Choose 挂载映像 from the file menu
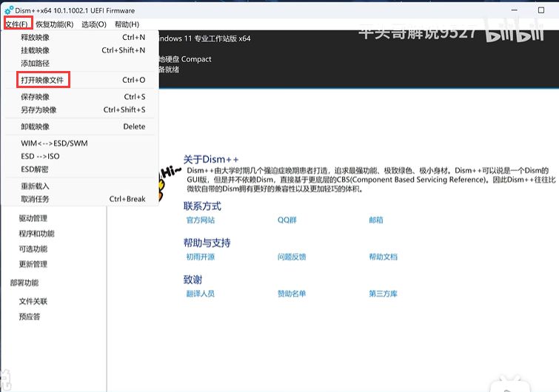559x392 pixels. (36, 50)
